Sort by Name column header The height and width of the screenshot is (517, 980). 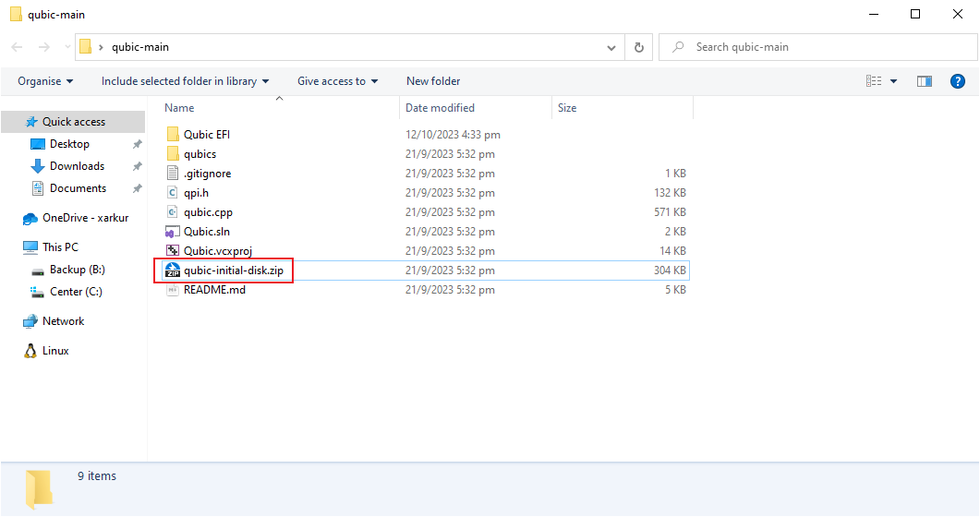coord(179,108)
